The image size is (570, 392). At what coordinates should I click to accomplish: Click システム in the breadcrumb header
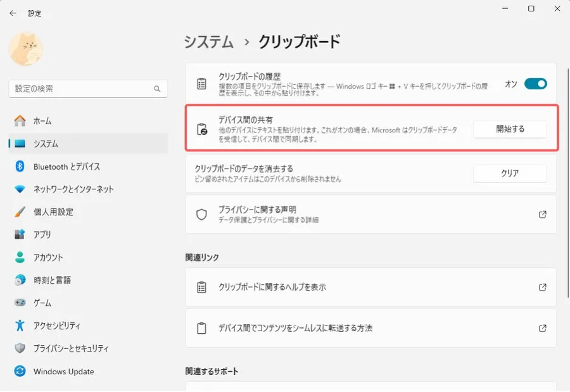(x=209, y=42)
